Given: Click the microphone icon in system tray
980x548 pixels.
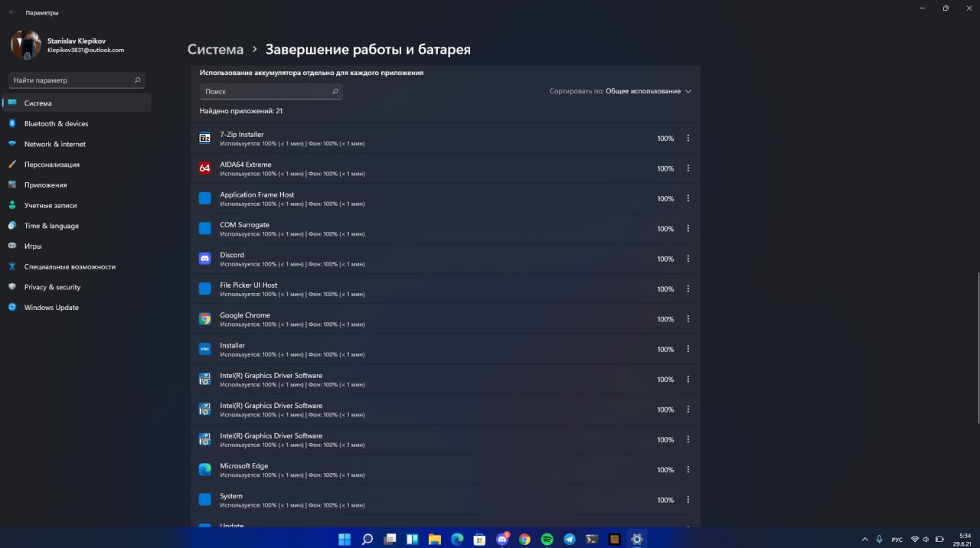Looking at the screenshot, I should point(879,540).
